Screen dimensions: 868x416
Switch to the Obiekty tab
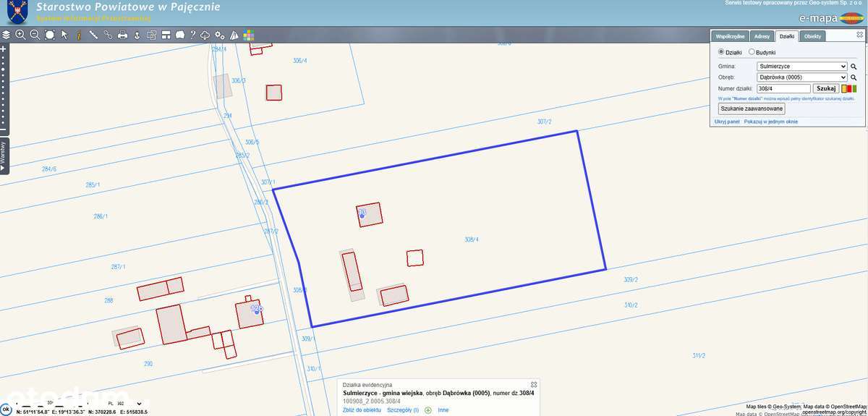pos(813,36)
